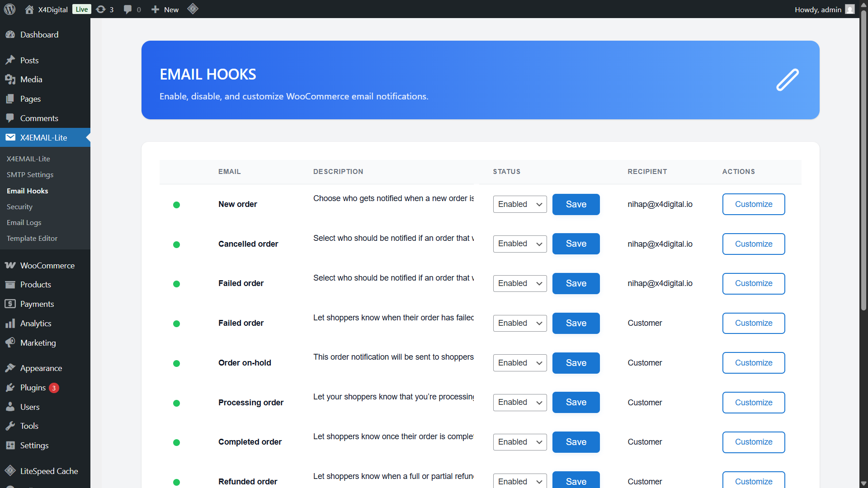Click green status dot for Cancelled order

click(x=177, y=245)
